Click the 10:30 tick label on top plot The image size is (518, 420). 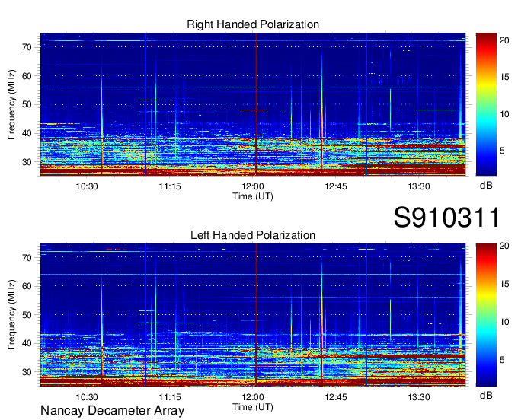87,186
